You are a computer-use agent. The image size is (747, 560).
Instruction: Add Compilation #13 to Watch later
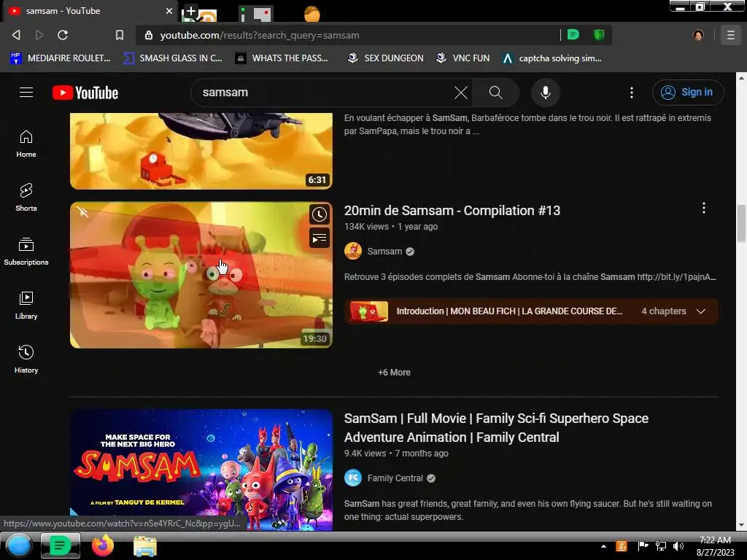(x=320, y=214)
